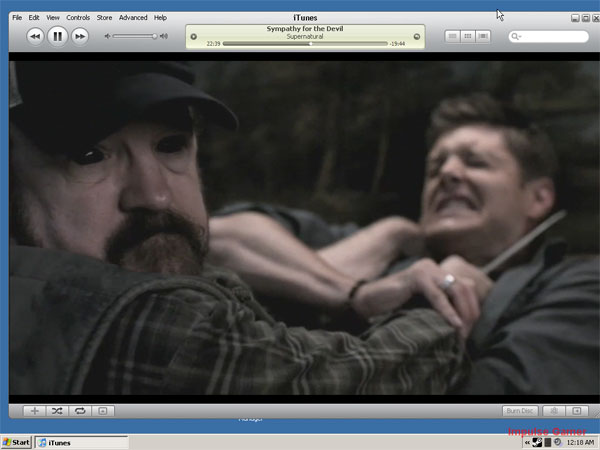
Task: Select iTunes in the taskbar
Action: pos(82,443)
